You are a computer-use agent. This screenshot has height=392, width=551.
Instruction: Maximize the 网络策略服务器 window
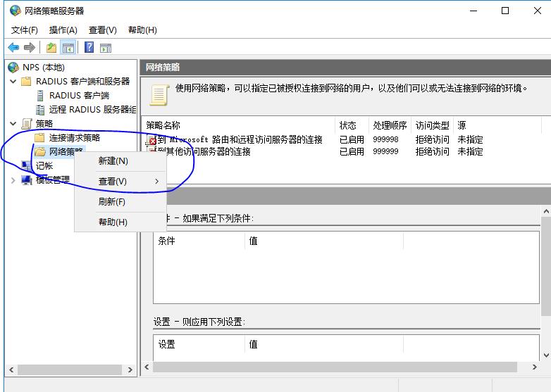tap(505, 11)
